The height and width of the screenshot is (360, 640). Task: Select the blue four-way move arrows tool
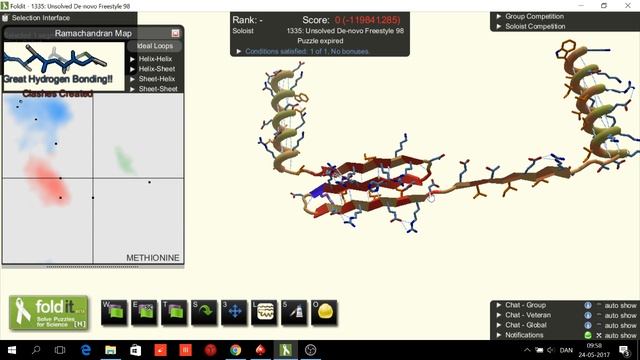[234, 313]
